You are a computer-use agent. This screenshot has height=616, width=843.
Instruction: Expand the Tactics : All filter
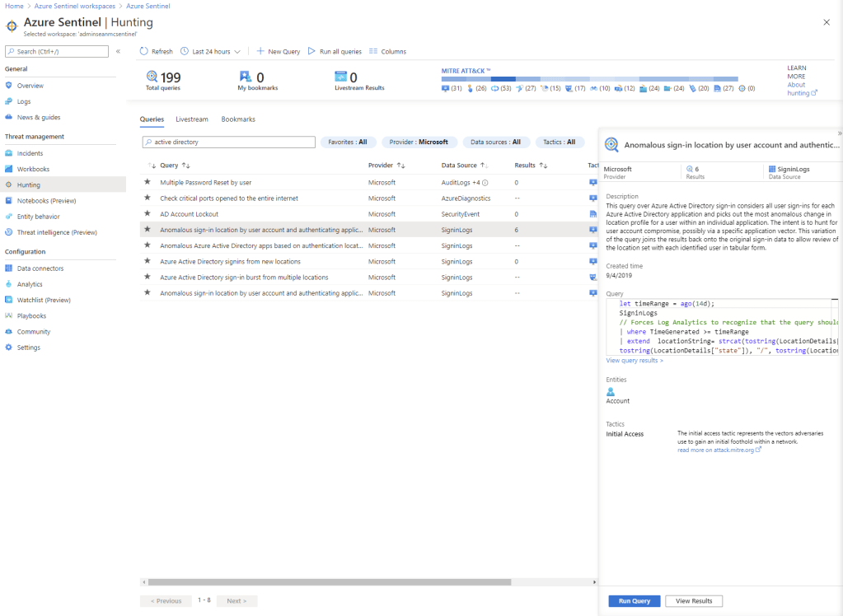[559, 142]
